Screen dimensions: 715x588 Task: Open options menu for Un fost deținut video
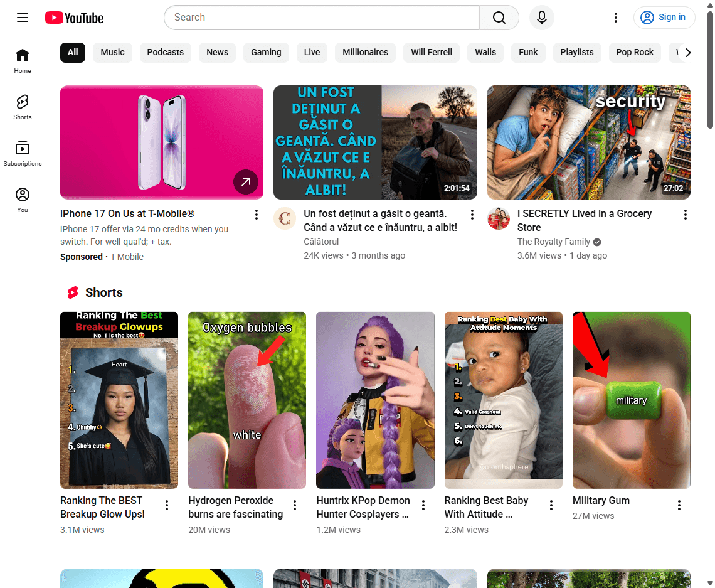(x=472, y=215)
